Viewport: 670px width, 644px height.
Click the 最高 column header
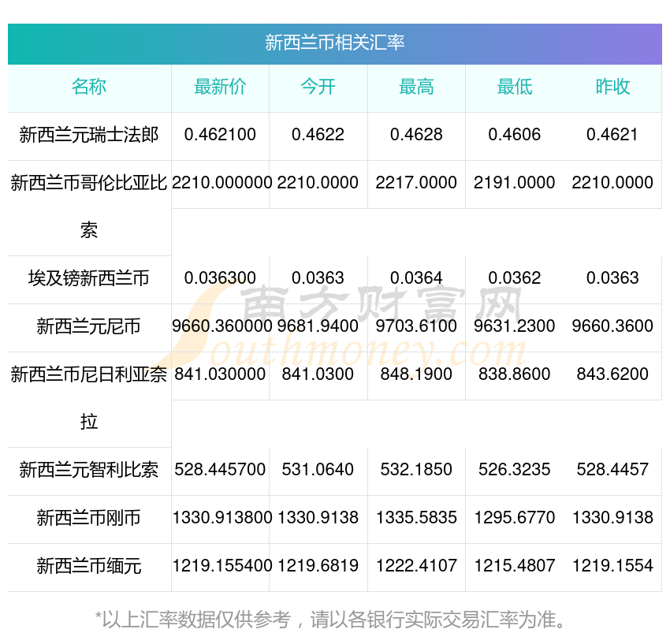[x=416, y=87]
